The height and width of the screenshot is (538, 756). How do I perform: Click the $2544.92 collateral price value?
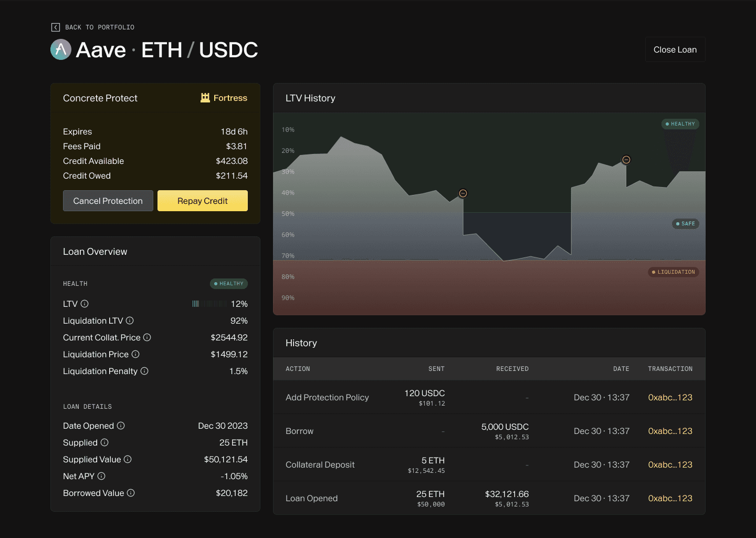tap(229, 337)
